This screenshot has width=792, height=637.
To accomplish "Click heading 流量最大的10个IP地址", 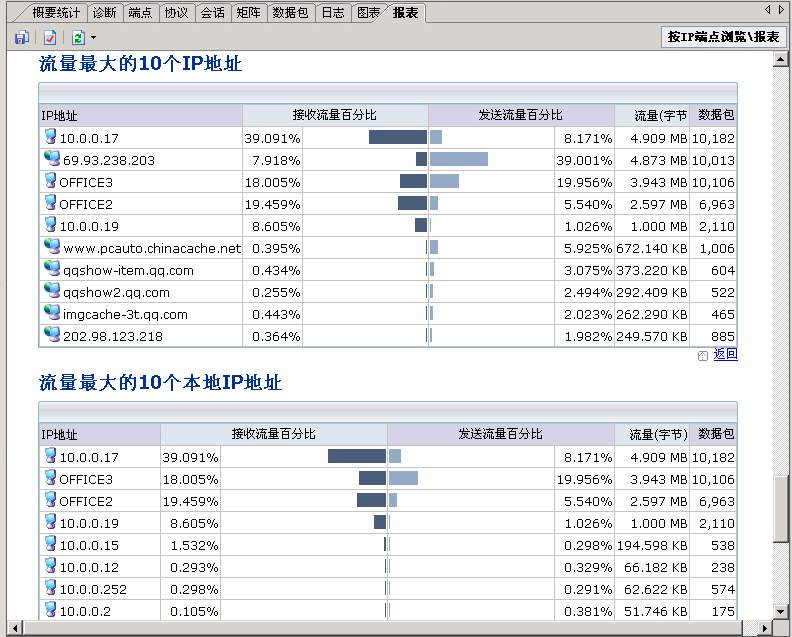I will click(140, 64).
